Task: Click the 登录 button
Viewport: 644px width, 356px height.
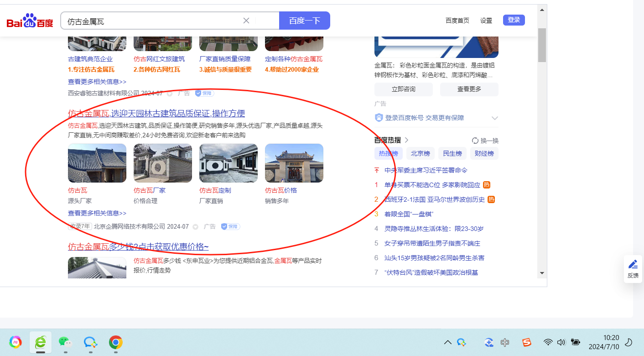Action: click(514, 20)
